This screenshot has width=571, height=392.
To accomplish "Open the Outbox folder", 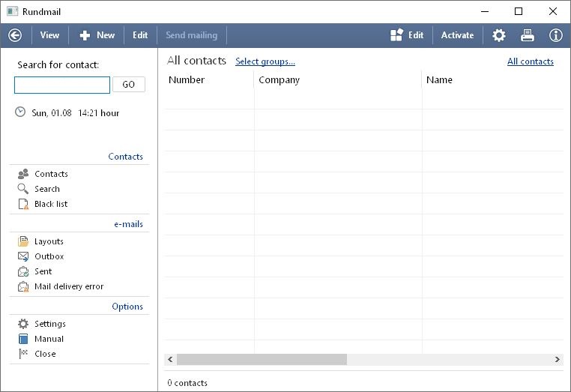I will [x=49, y=256].
